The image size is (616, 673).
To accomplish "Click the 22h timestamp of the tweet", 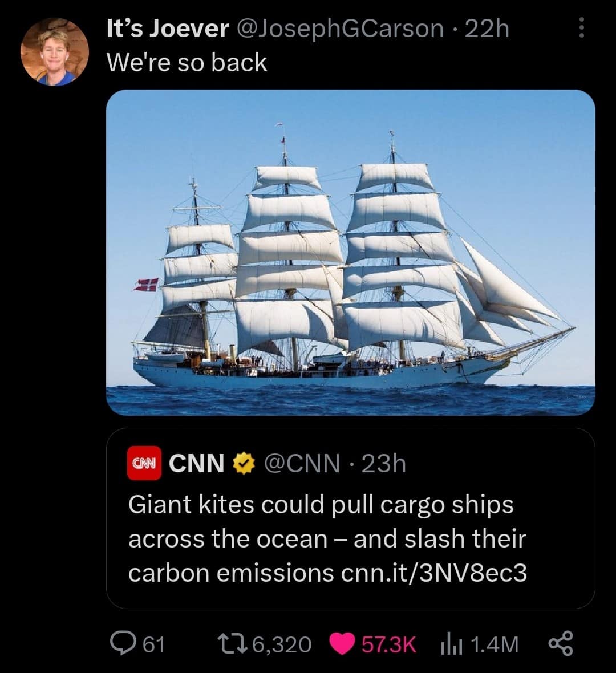I will click(x=487, y=28).
